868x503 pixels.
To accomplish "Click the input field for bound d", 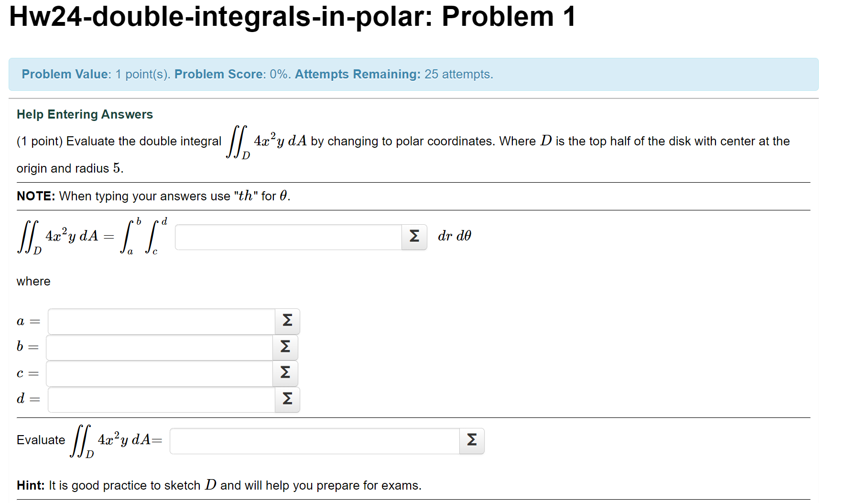I will (160, 400).
